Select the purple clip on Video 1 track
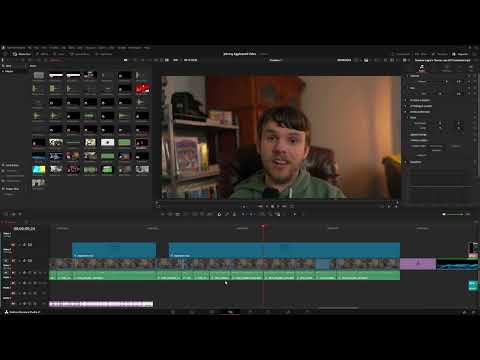The height and width of the screenshot is (360, 480). 418,264
